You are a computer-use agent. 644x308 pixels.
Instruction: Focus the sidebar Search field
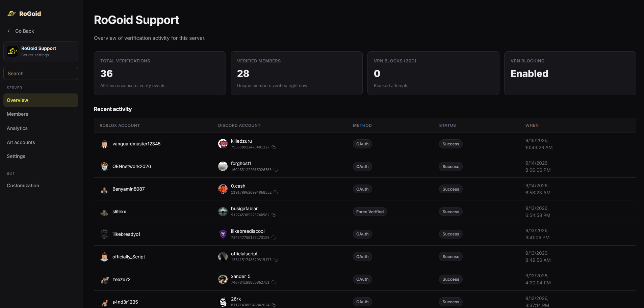point(41,74)
